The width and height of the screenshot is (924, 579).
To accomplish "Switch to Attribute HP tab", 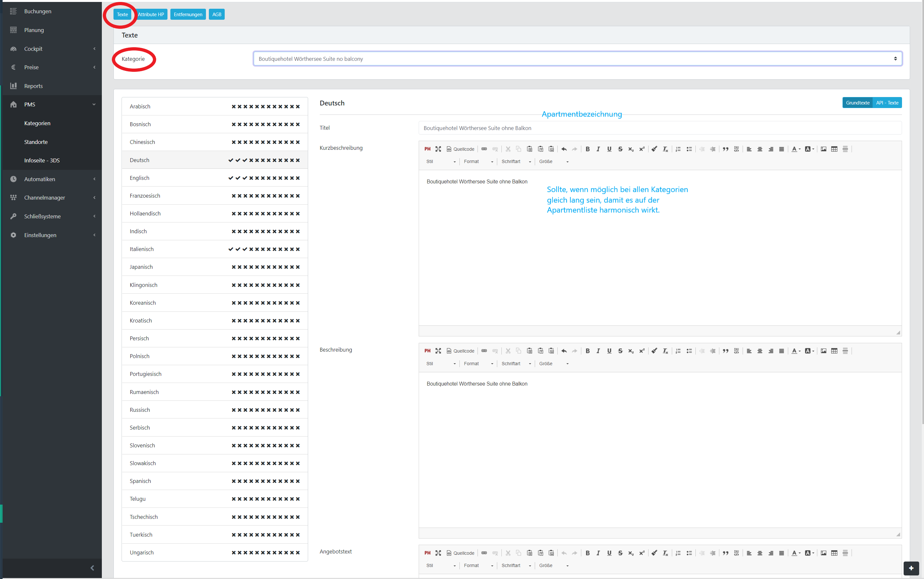I will pos(151,15).
